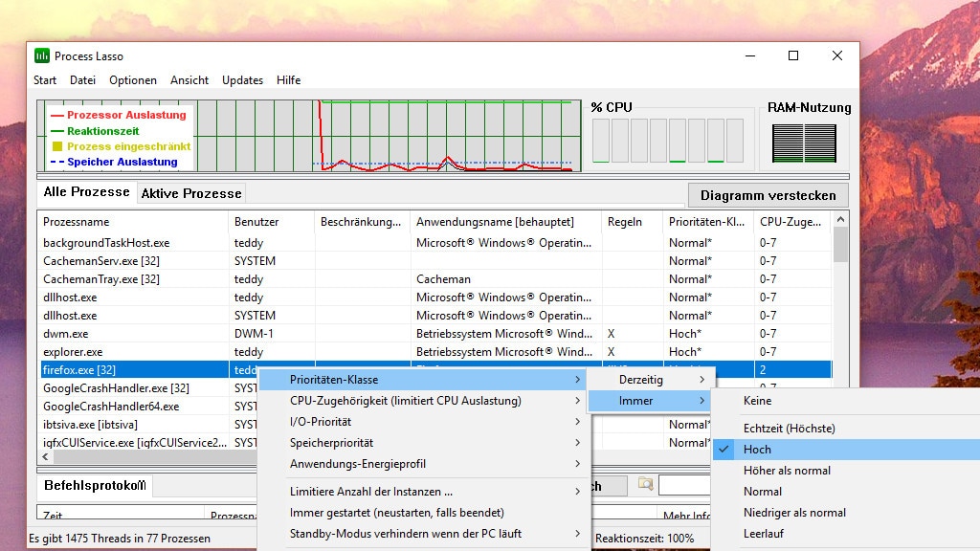Sort by Anwendungsname [behauptet] column
This screenshot has height=551, width=980.
coord(505,222)
